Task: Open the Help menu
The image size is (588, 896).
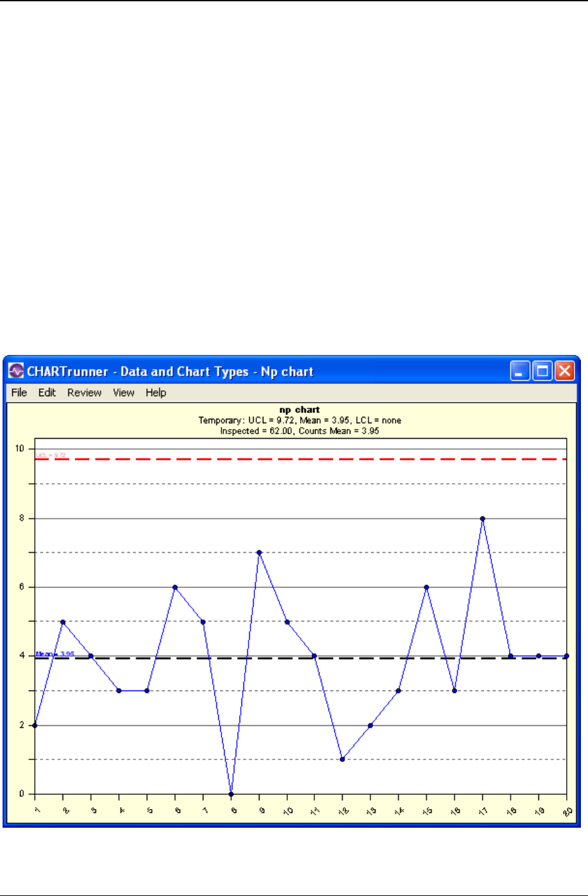Action: pos(156,392)
